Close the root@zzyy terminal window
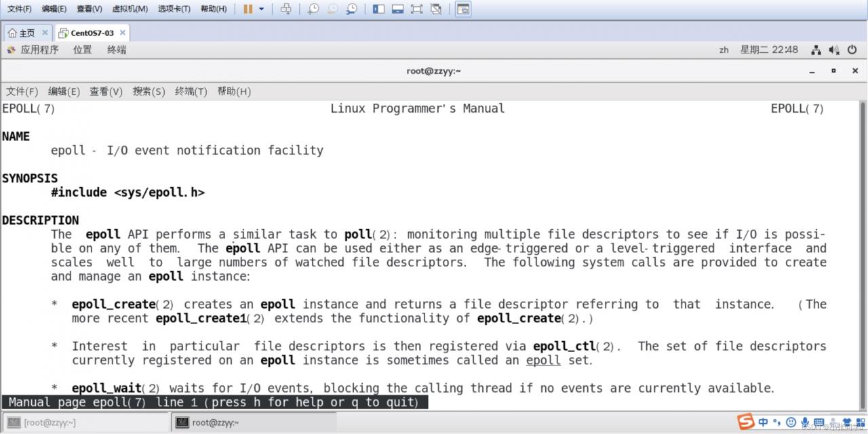This screenshot has width=868, height=434. pos(855,71)
